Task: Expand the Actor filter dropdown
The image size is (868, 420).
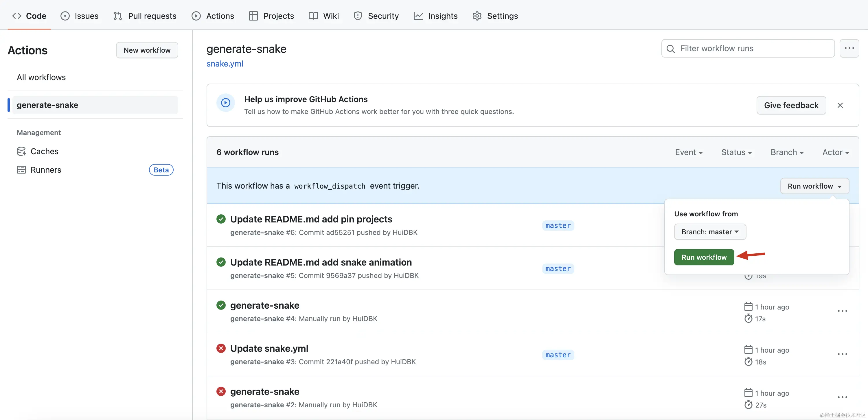Action: point(835,152)
